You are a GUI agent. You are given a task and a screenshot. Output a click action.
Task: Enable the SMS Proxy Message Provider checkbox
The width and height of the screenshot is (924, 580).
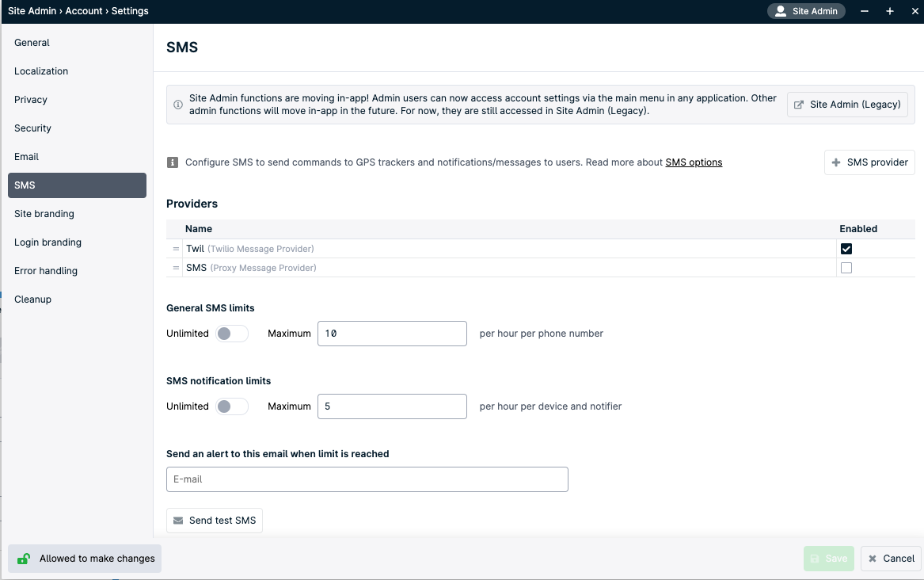coord(846,268)
